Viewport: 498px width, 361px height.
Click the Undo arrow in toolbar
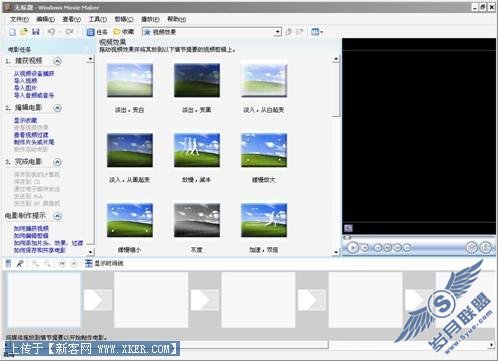pos(51,32)
